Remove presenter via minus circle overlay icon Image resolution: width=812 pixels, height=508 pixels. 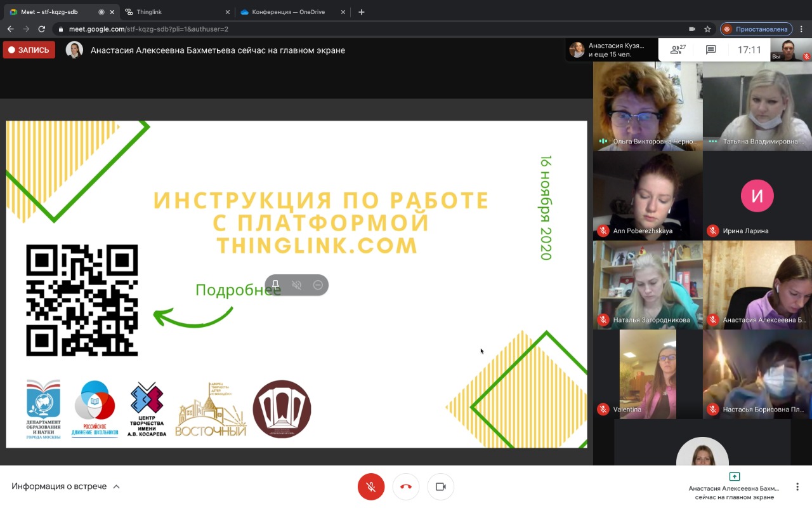pos(318,285)
